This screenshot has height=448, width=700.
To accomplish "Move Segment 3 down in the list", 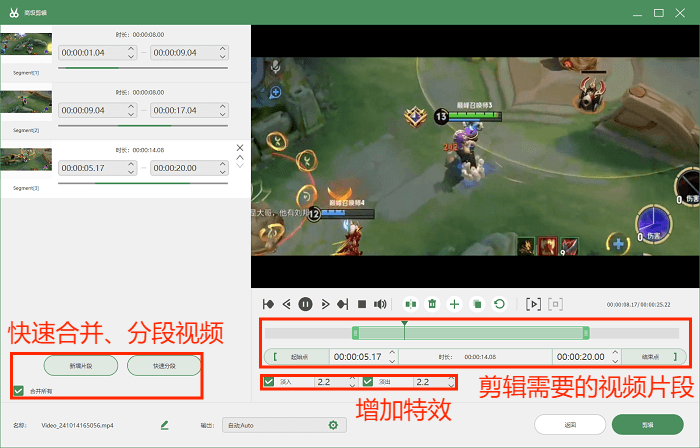I will point(240,166).
